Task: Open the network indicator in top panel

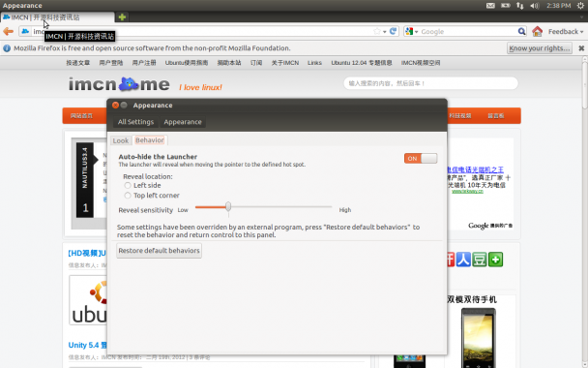Action: coord(519,5)
